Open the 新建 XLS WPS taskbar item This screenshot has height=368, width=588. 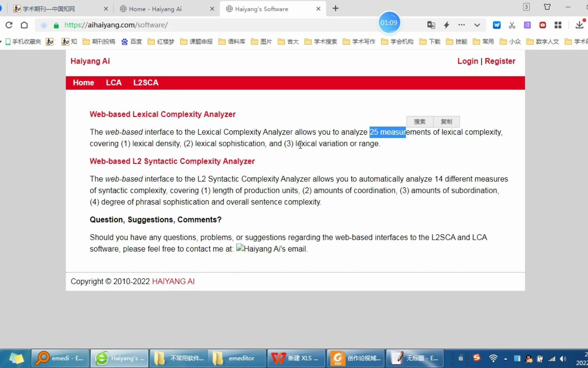296,358
